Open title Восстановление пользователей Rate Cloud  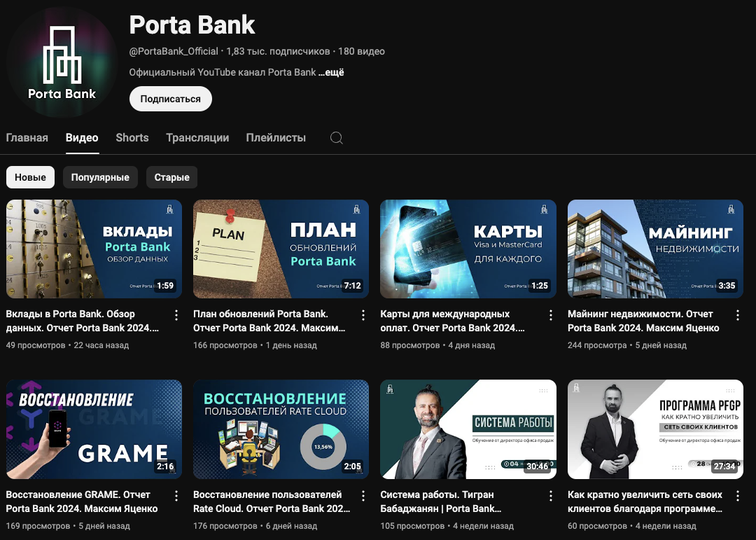(272, 501)
